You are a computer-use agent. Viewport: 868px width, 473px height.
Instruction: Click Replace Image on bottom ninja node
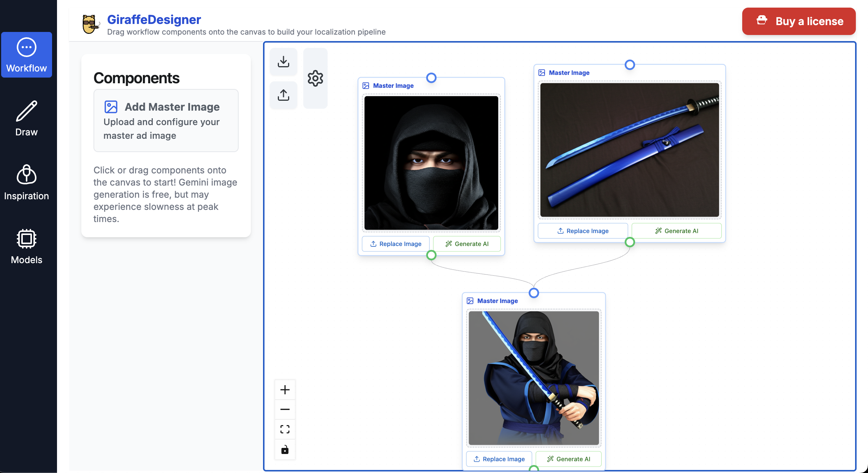(x=499, y=459)
